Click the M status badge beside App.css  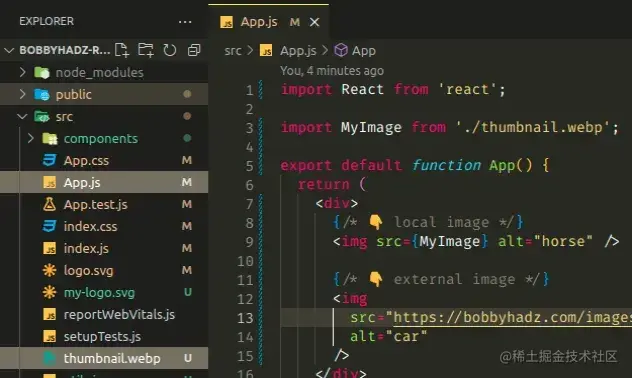187,160
